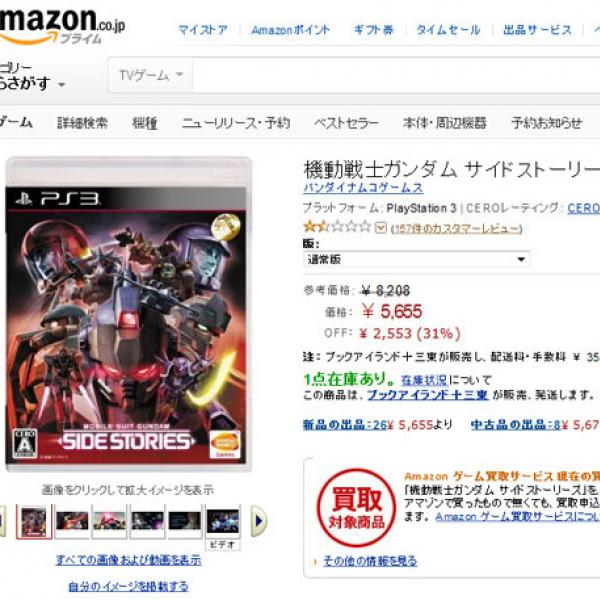This screenshot has width=600, height=600.
Task: Open the rating breakdown arrow beside stars
Action: point(381,228)
